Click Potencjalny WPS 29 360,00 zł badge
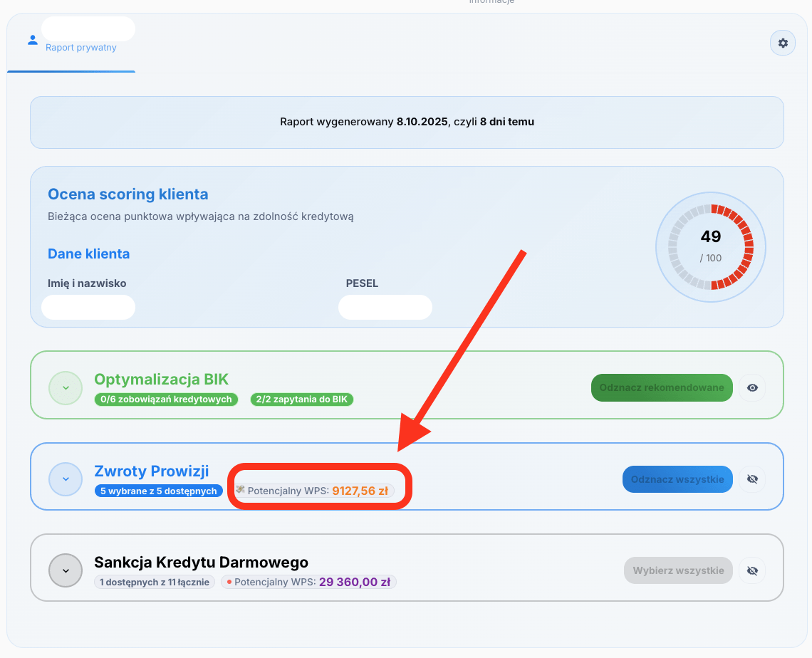This screenshot has height=658, width=812. tap(309, 582)
